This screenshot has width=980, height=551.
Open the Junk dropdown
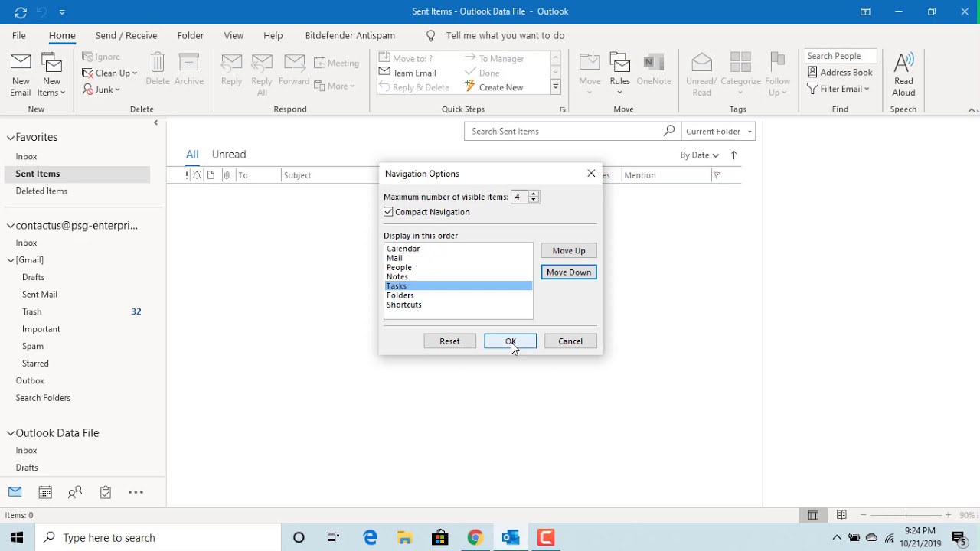click(102, 90)
